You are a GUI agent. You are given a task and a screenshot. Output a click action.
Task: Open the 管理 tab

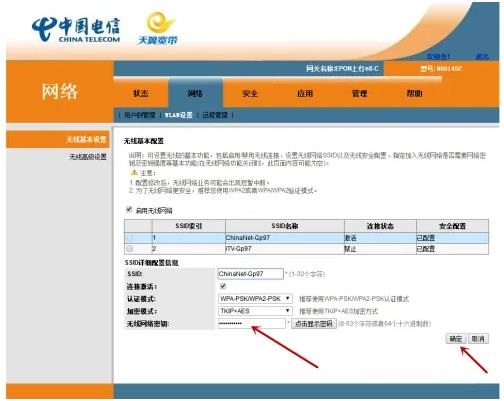tap(359, 93)
